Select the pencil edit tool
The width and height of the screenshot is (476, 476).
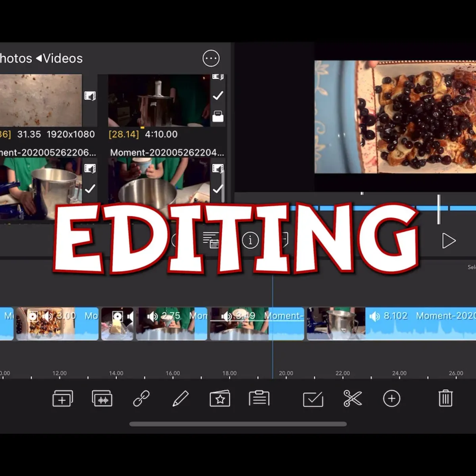click(x=180, y=399)
